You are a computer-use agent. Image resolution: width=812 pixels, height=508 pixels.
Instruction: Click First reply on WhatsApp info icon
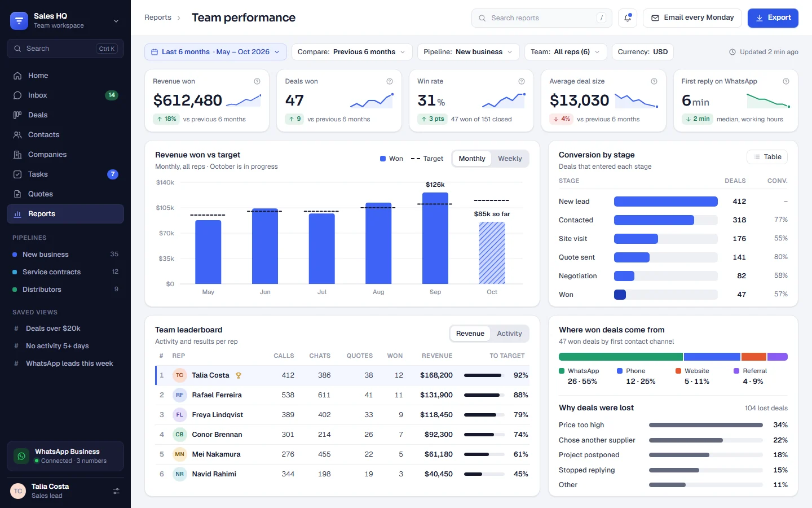tap(786, 81)
